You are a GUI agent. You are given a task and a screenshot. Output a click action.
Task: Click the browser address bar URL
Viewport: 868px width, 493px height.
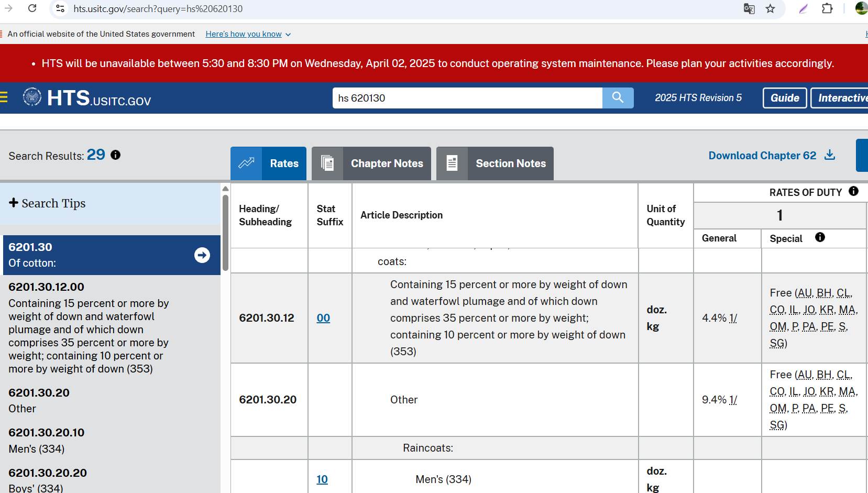(158, 8)
